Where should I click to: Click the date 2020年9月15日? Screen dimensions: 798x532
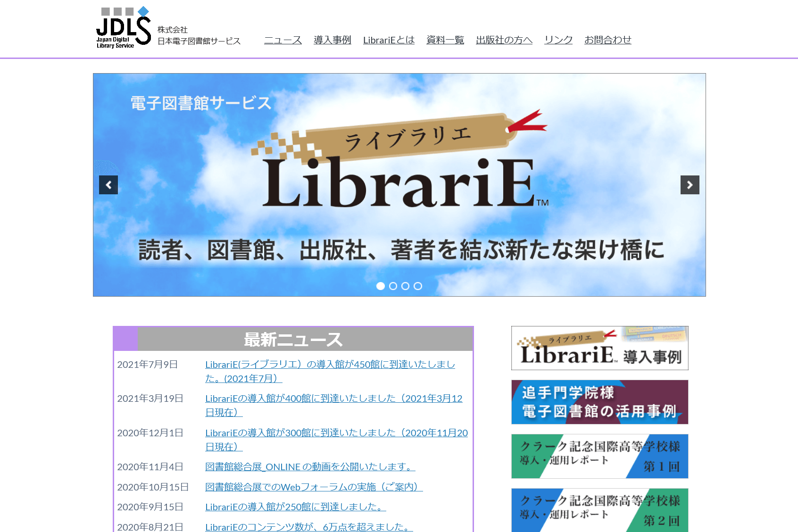(x=150, y=507)
